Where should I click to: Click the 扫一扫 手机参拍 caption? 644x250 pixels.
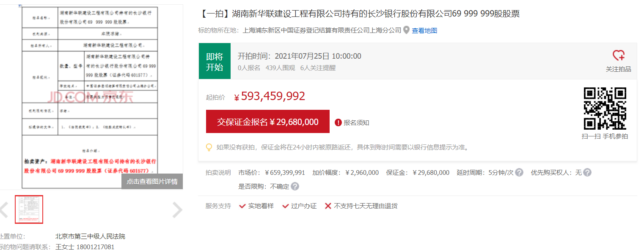click(605, 136)
